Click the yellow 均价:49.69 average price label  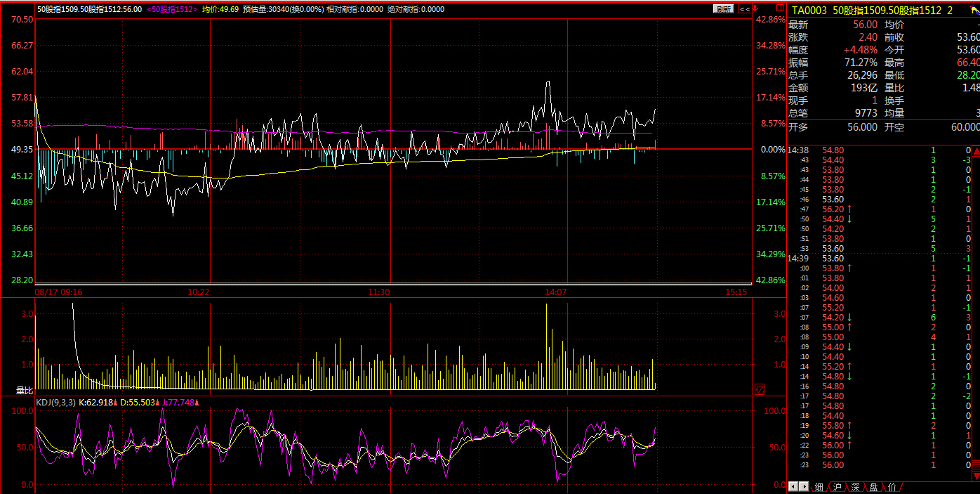[220, 9]
